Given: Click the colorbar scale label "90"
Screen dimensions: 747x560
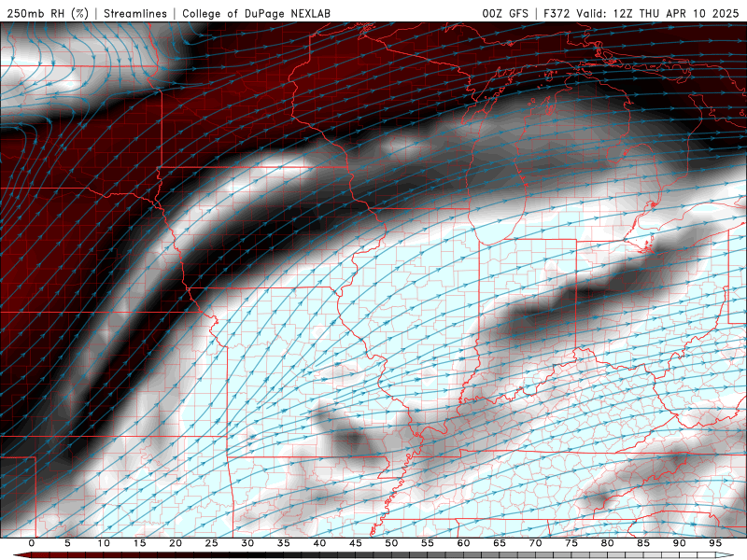Looking at the screenshot, I should click(679, 543).
